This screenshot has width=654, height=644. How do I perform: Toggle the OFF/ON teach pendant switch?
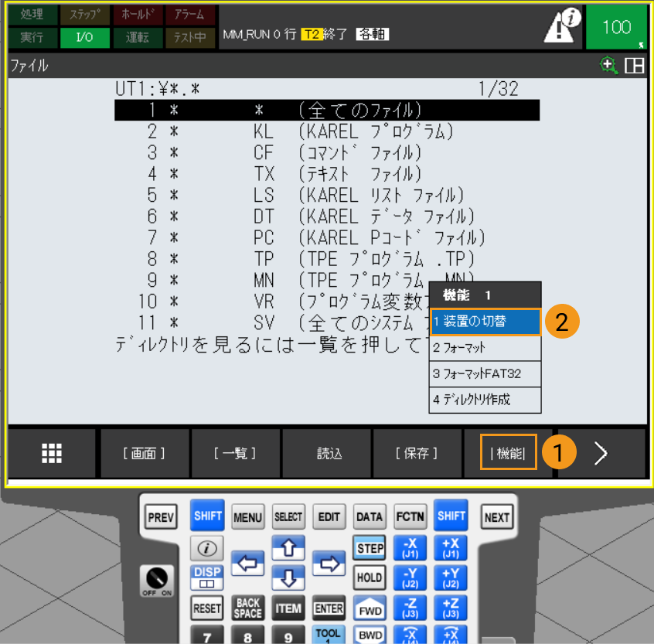click(157, 581)
